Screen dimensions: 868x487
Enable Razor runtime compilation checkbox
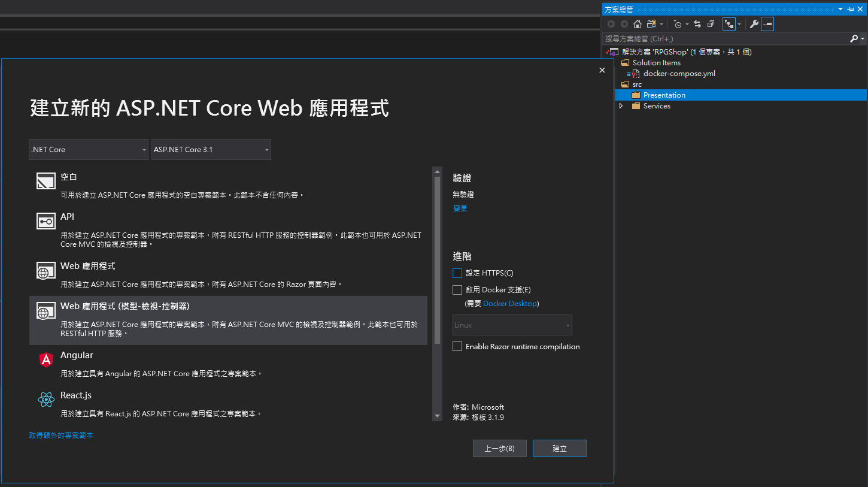(x=457, y=347)
